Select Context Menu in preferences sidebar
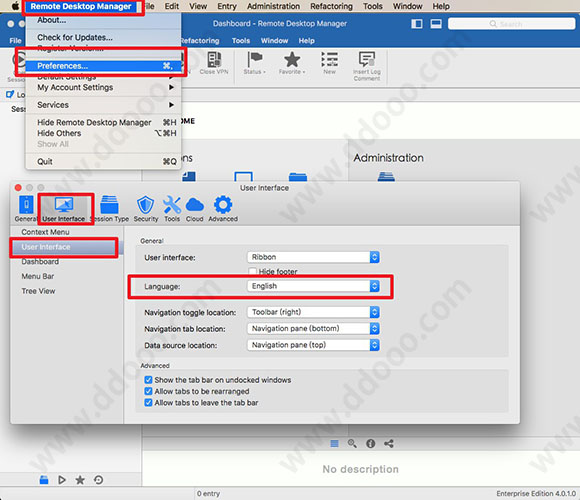The height and width of the screenshot is (500, 580). click(x=45, y=232)
